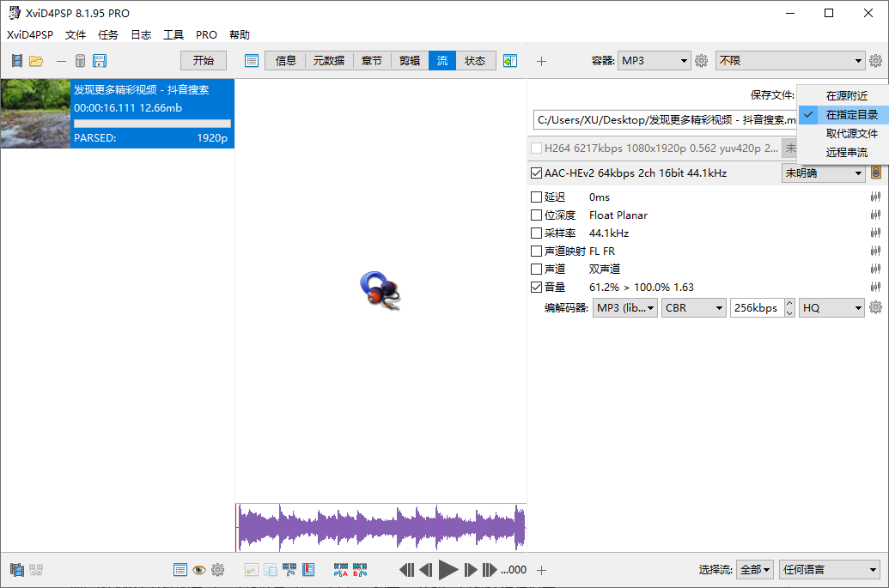Open the 任务 menu in the menu bar
Image resolution: width=889 pixels, height=588 pixels.
tap(108, 35)
